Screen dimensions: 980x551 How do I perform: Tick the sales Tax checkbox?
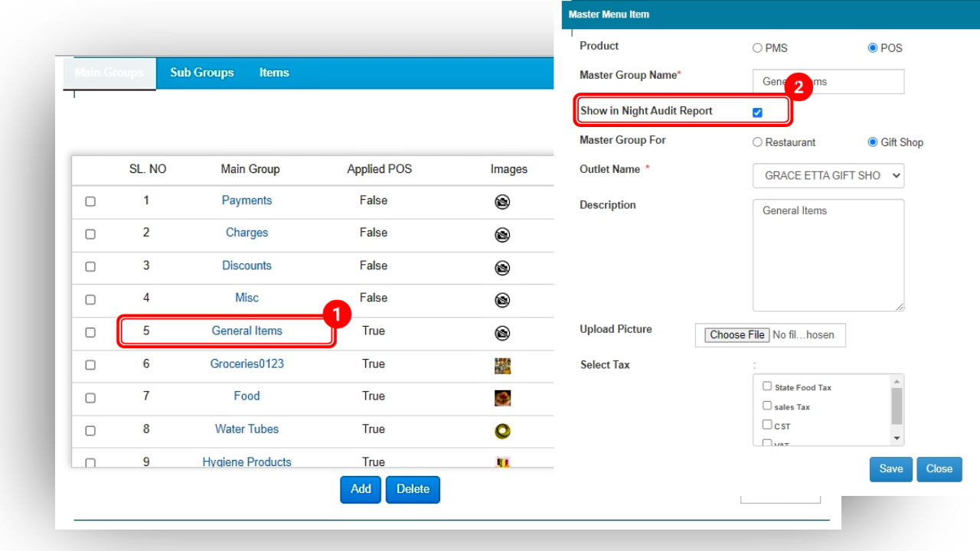click(x=766, y=406)
